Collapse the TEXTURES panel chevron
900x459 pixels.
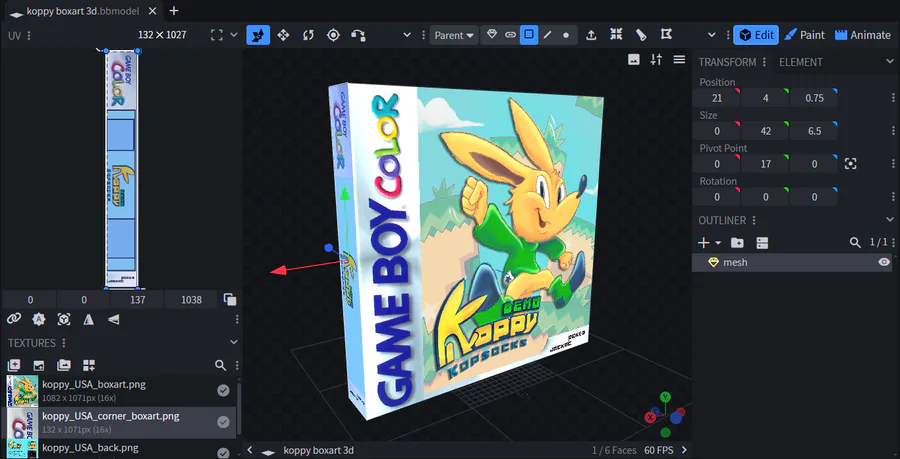tap(234, 343)
